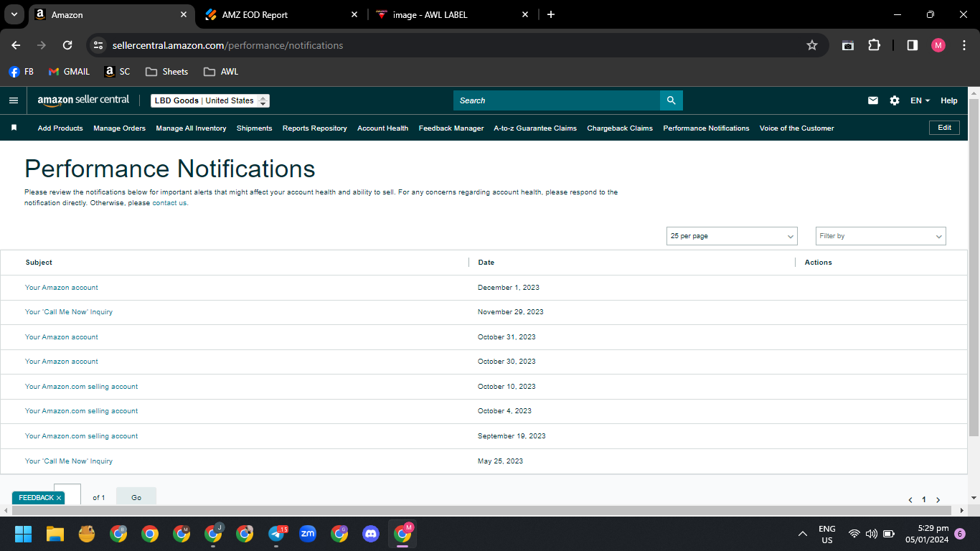Follow the contact us link
The height and width of the screenshot is (551, 980).
pyautogui.click(x=169, y=203)
